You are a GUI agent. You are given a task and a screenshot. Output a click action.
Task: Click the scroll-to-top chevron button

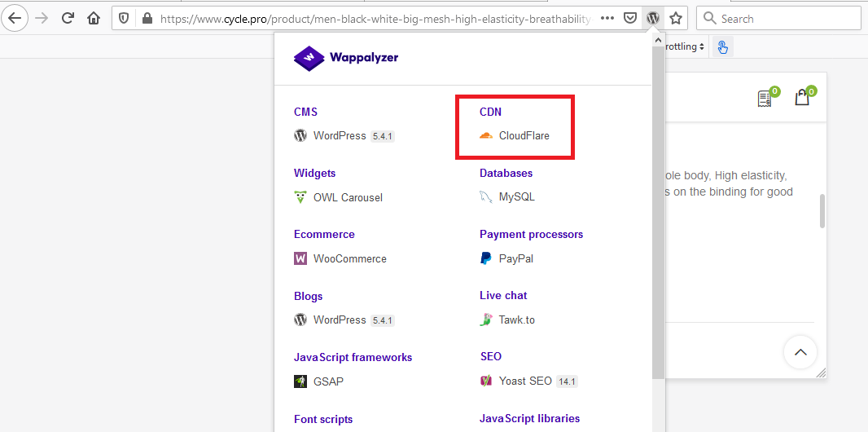coord(800,352)
